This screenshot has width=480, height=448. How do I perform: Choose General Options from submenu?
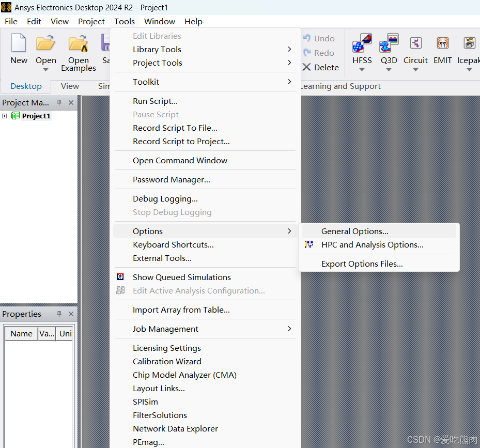click(379, 231)
